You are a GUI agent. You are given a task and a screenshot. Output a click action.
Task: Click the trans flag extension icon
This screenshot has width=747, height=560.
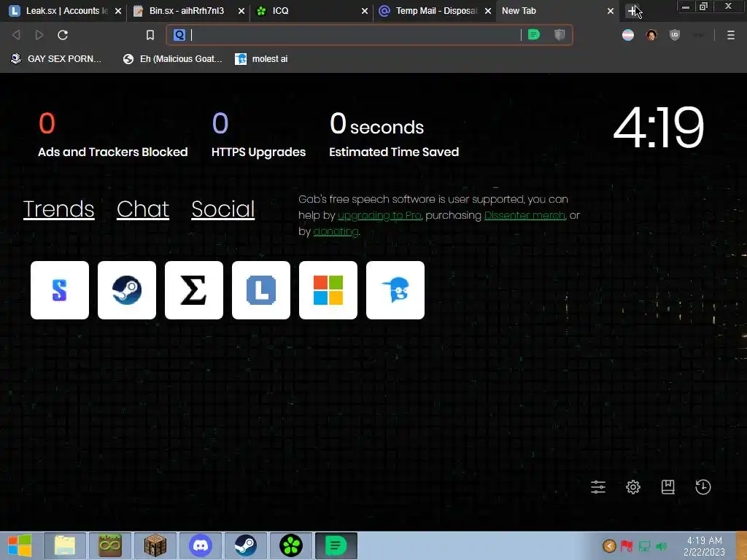click(x=628, y=35)
